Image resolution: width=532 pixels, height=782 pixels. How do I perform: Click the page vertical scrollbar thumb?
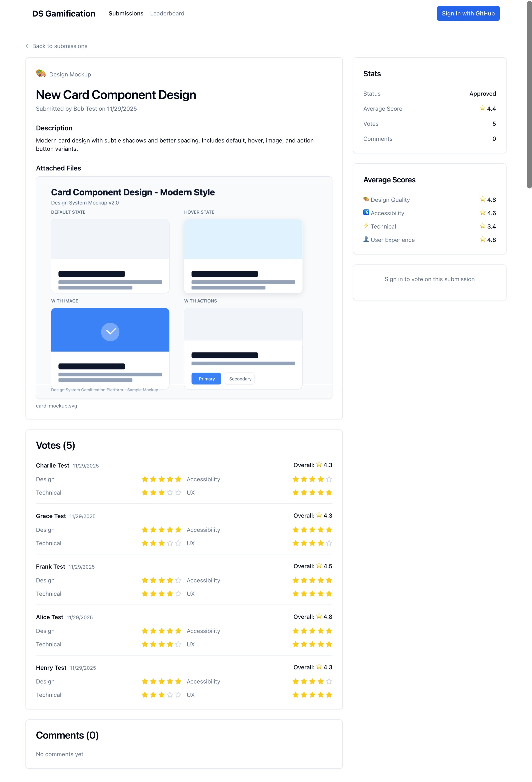tap(529, 94)
